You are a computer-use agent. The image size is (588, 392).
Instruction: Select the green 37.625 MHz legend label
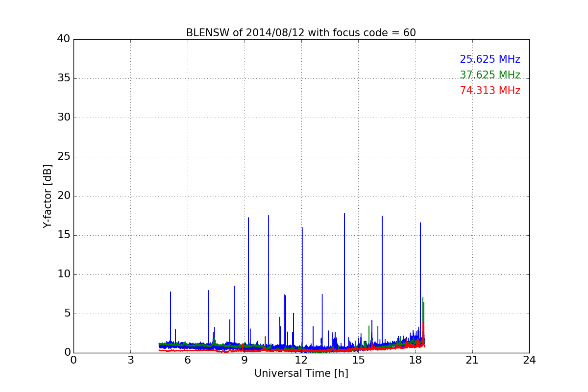[490, 75]
